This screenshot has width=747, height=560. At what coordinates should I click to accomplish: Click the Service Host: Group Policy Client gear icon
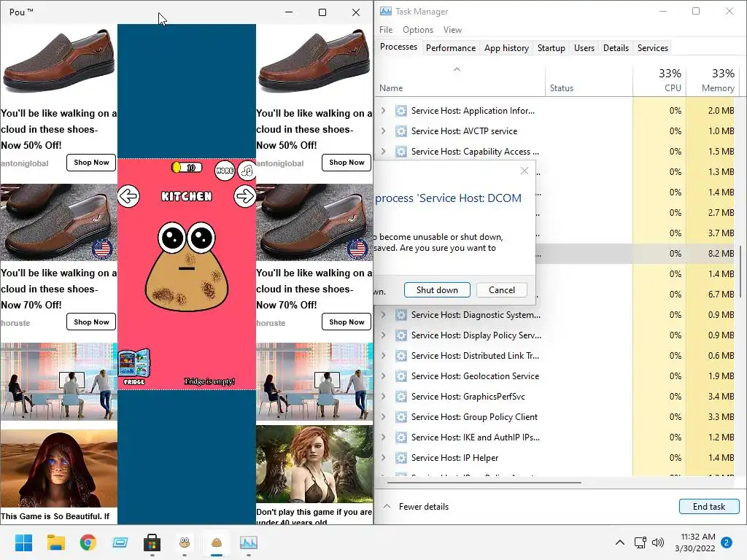[x=401, y=417]
